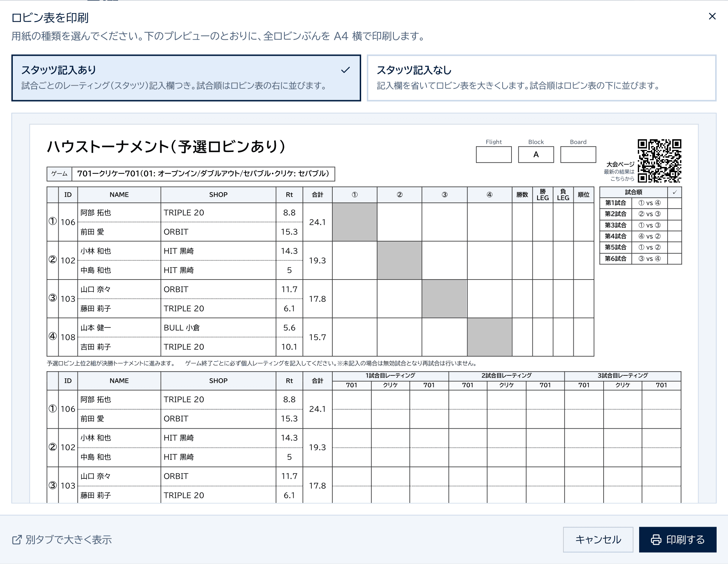Click the 1試合目レーティング header

coord(390,375)
